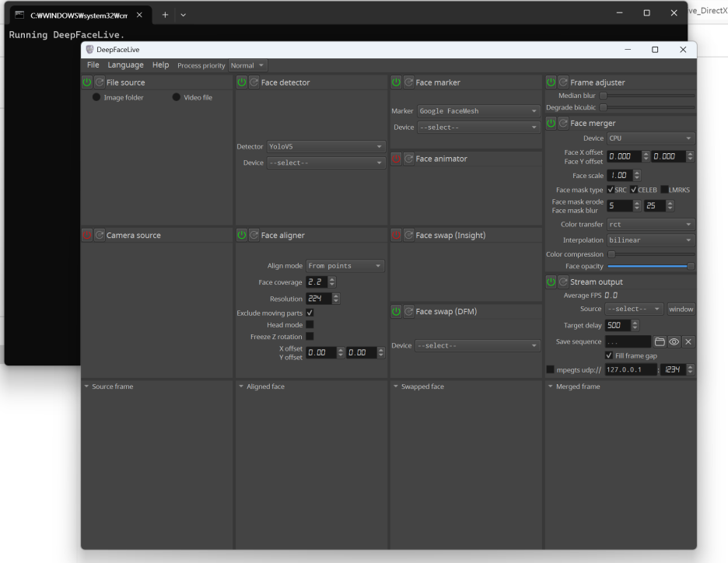Screen dimensions: 728x563
Task: Open the File menu
Action: 93,65
